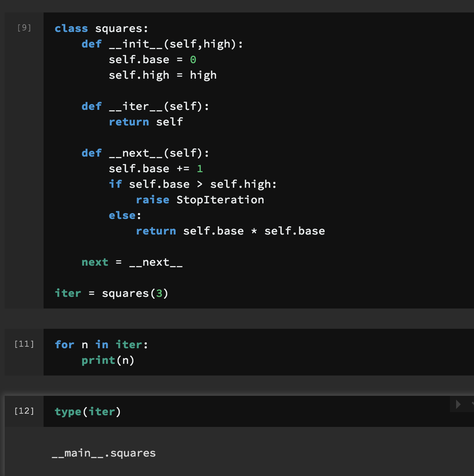This screenshot has width=474, height=476.
Task: Click the 'self.base = 0' line
Action: point(153,60)
